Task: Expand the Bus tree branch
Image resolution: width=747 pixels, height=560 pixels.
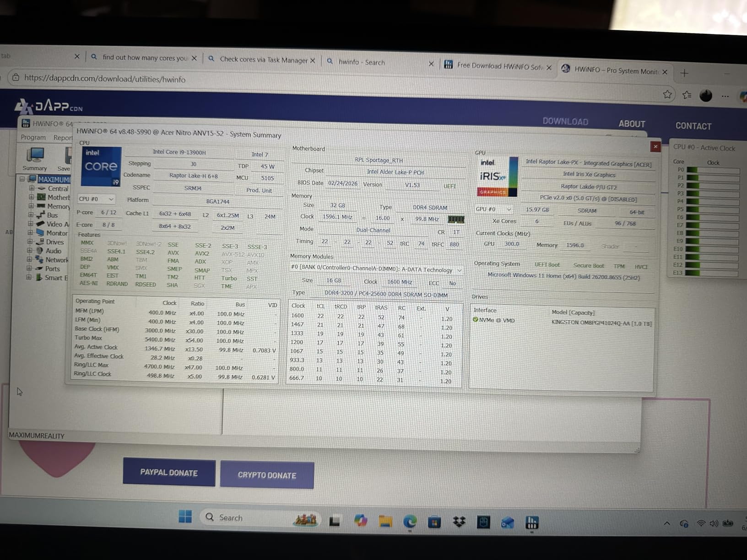Action: click(31, 215)
